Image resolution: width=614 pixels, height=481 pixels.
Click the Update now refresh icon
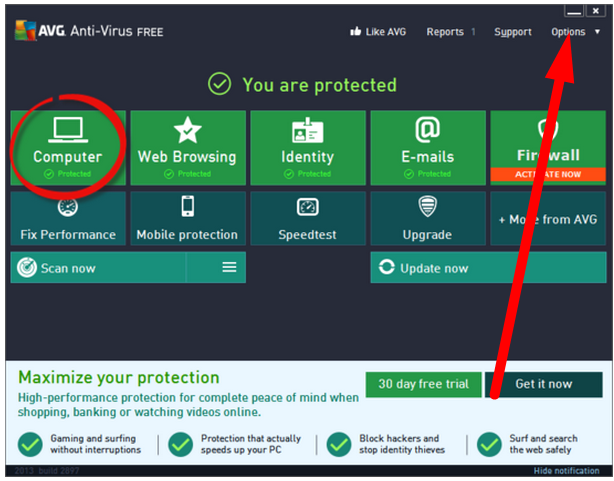click(386, 267)
